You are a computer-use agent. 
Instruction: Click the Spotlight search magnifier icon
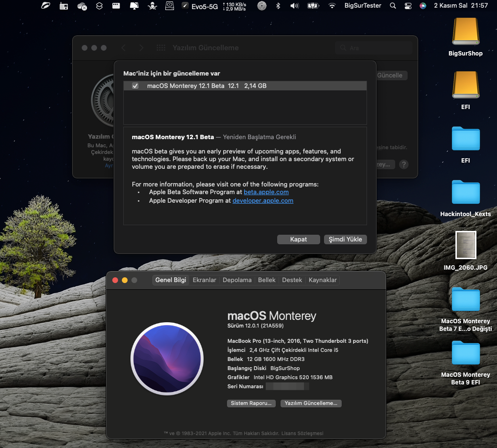pyautogui.click(x=393, y=6)
